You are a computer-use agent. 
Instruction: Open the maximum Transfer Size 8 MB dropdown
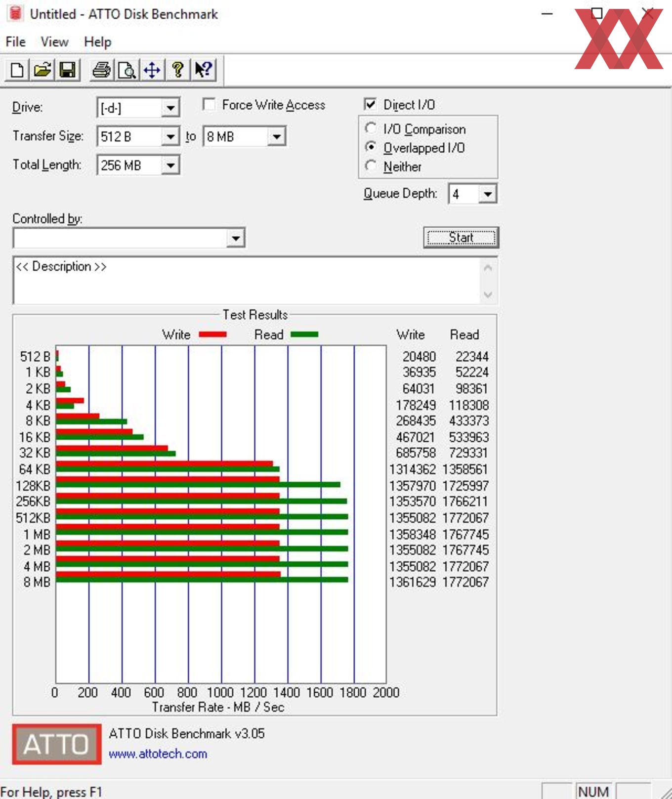coord(277,136)
